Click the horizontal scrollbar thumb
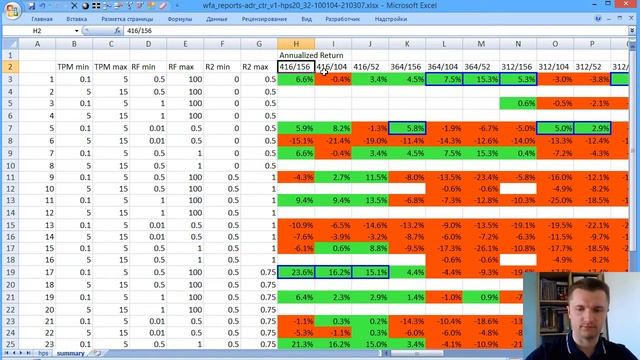This screenshot has height=360, width=640. pyautogui.click(x=416, y=353)
